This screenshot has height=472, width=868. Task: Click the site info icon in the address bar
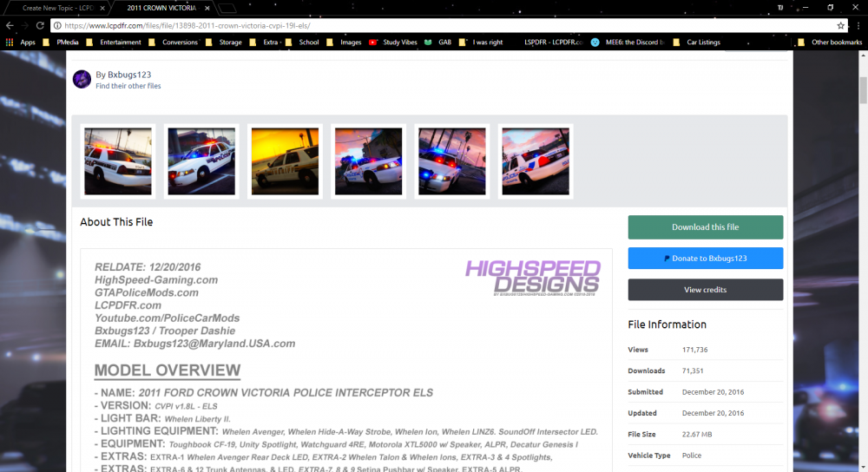coord(57,25)
